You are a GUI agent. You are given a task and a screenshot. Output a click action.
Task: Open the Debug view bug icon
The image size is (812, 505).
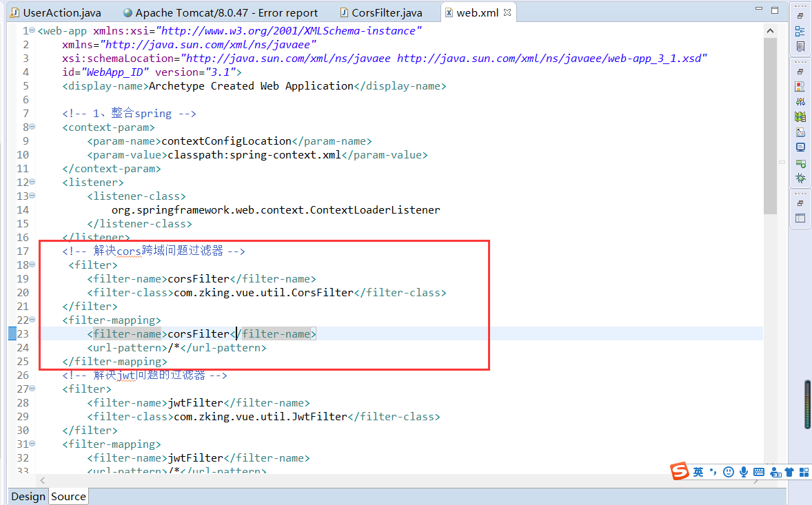pyautogui.click(x=800, y=178)
